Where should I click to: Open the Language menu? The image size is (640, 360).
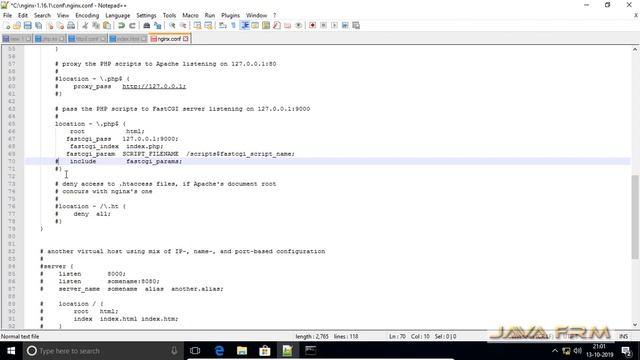coord(118,16)
